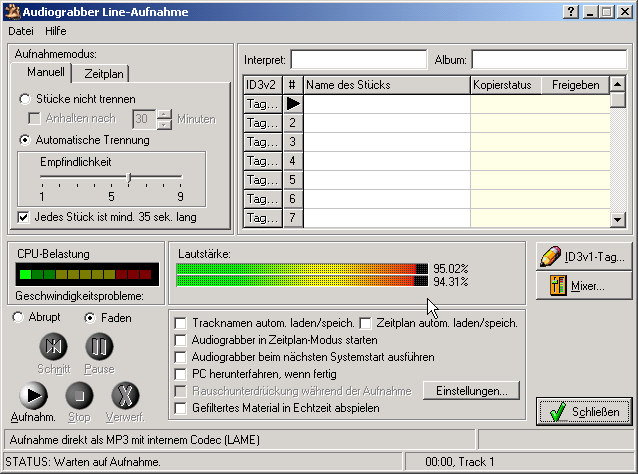
Task: Click the 95.02% volume value
Action: click(450, 269)
